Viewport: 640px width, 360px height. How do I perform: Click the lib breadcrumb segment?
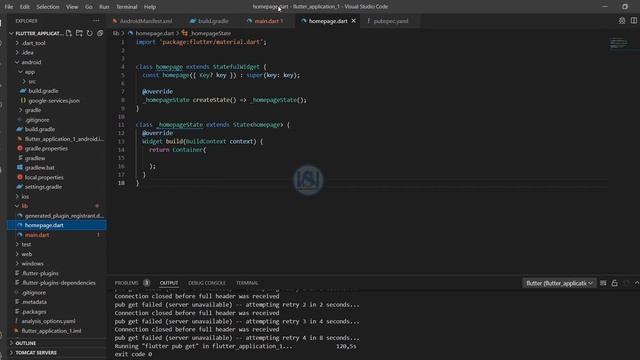tap(116, 33)
